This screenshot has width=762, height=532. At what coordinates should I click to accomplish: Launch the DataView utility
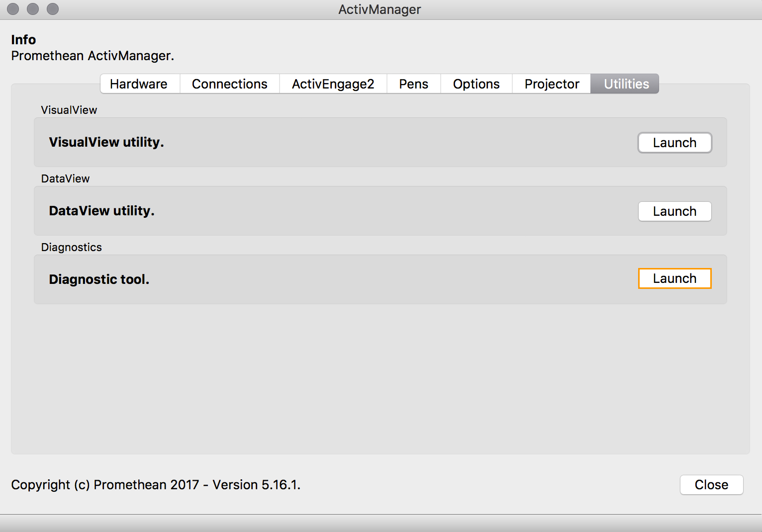[674, 211]
